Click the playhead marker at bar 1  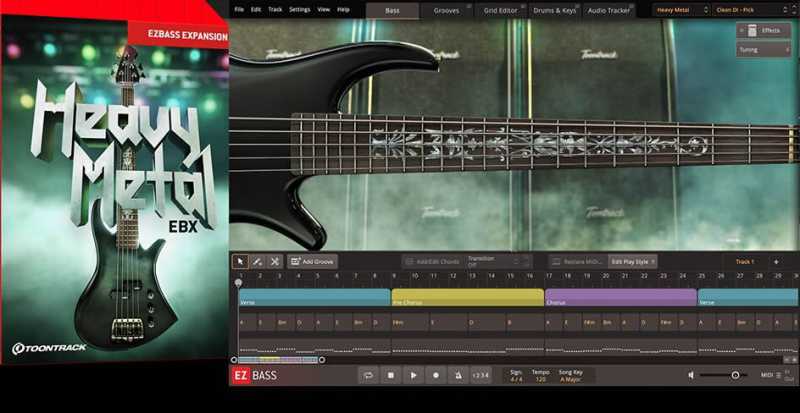pyautogui.click(x=238, y=282)
